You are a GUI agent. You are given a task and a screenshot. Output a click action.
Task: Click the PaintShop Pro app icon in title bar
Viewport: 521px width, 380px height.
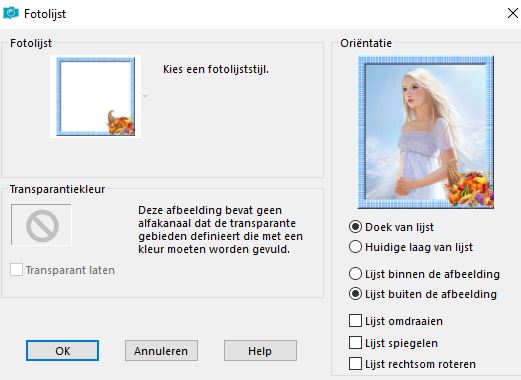[x=11, y=13]
